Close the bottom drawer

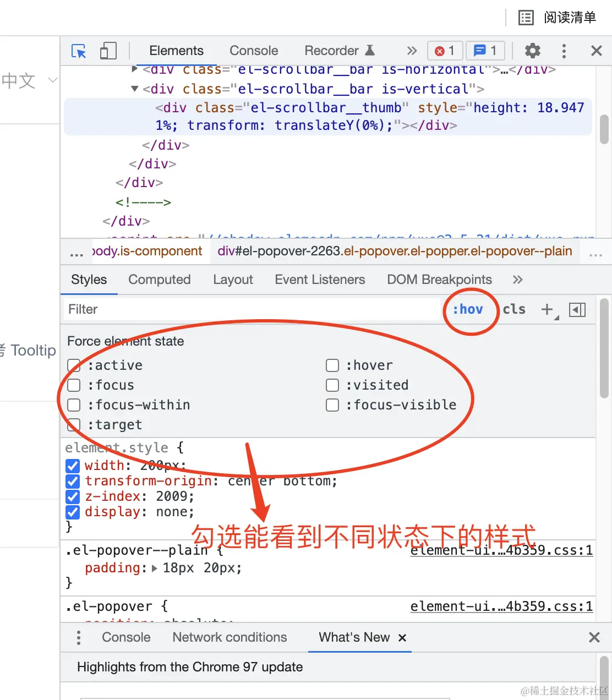tap(594, 637)
